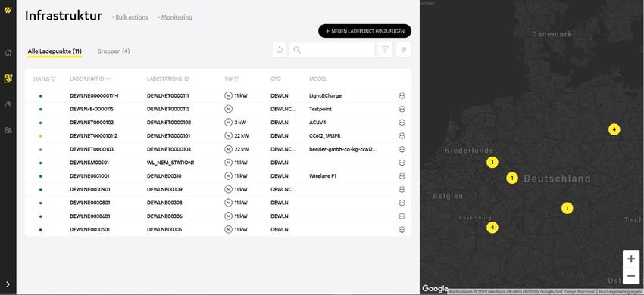The height and width of the screenshot is (295, 644).
Task: Open options menu for DEWLNE0030801
Action: [x=402, y=203]
